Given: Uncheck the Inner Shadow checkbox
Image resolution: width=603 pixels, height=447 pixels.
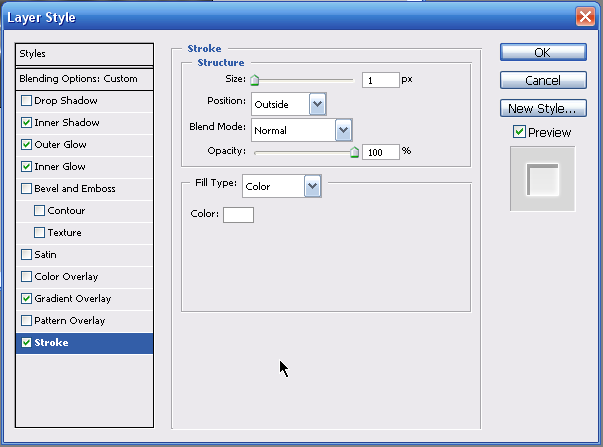Looking at the screenshot, I should [26, 123].
